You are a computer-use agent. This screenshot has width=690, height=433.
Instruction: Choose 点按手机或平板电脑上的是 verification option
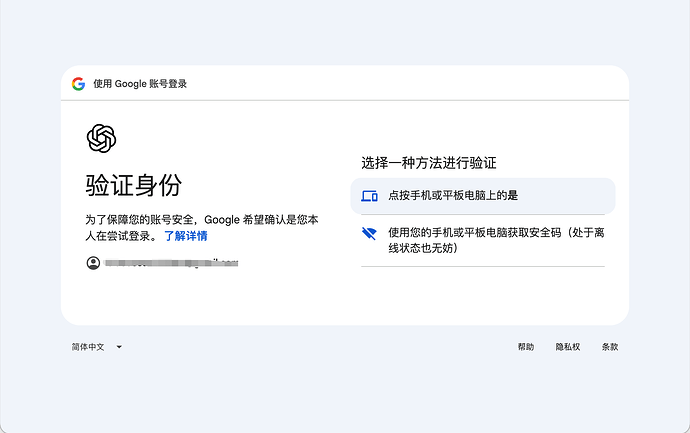point(483,196)
